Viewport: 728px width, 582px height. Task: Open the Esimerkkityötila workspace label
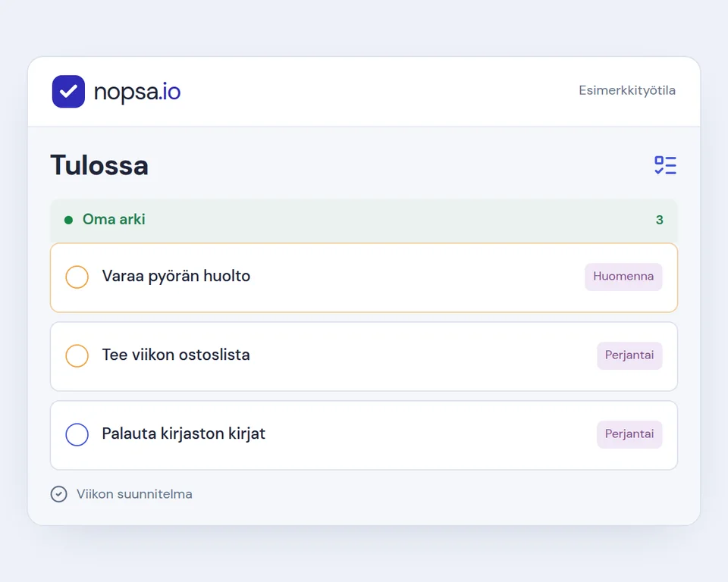[627, 90]
